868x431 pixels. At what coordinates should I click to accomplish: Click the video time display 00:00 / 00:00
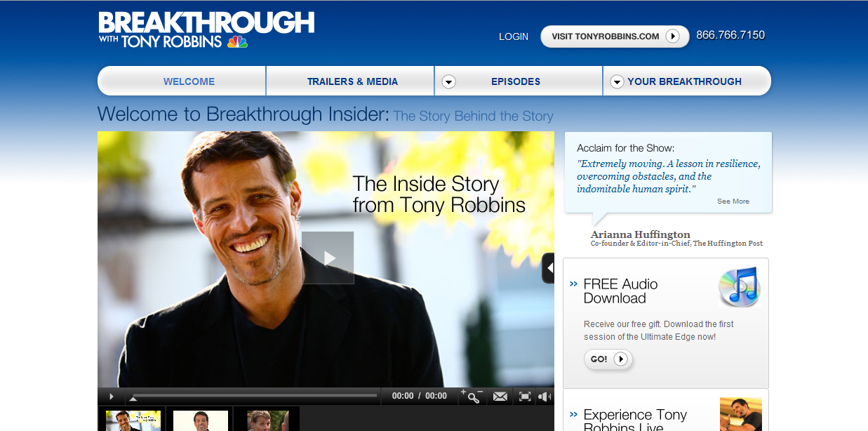pos(420,396)
